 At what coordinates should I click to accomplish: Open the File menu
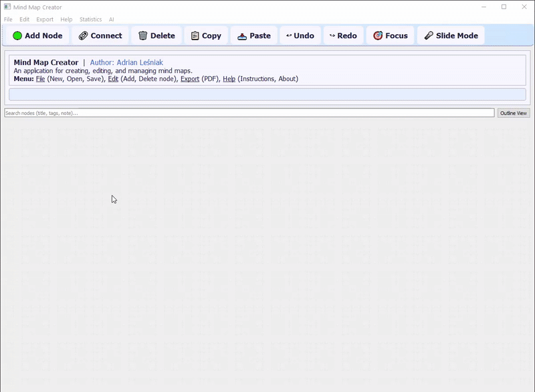pos(7,19)
